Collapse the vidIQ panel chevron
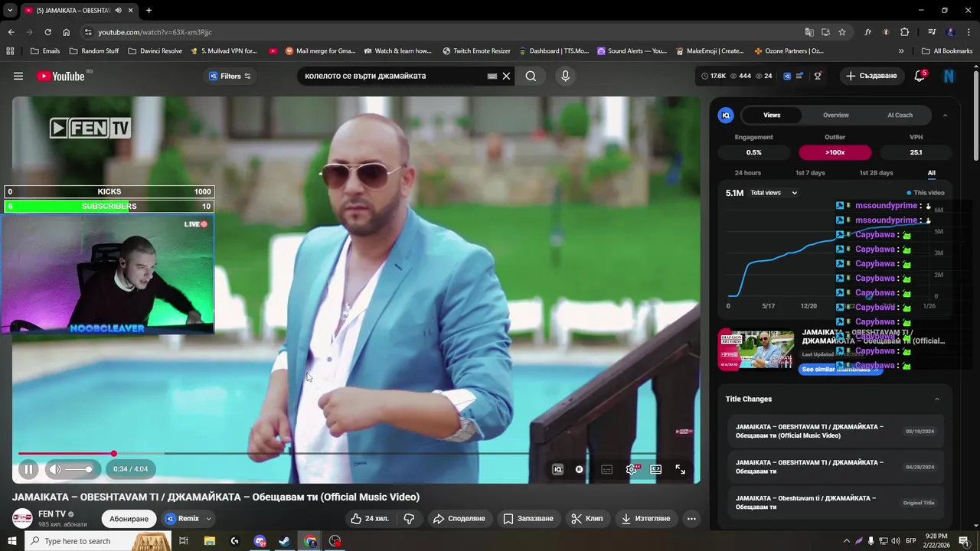The height and width of the screenshot is (551, 980). pos(945,115)
